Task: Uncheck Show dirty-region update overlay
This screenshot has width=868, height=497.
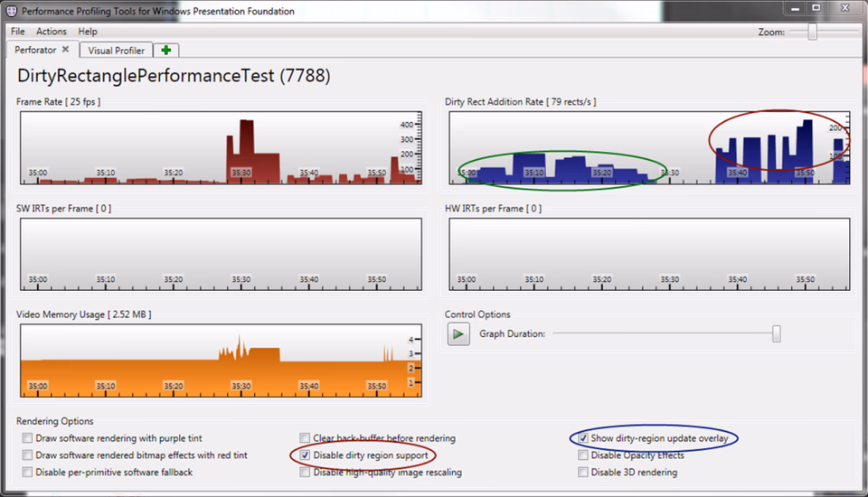Action: point(583,437)
